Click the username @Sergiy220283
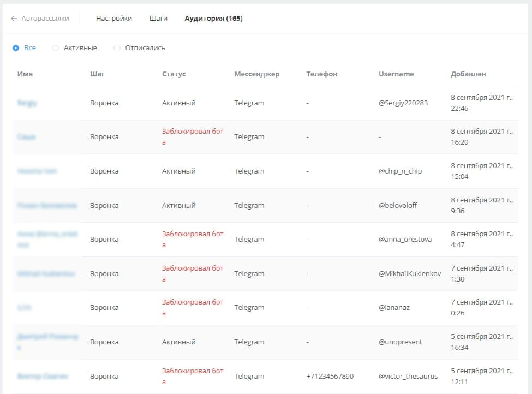The height and width of the screenshot is (394, 532). point(403,103)
